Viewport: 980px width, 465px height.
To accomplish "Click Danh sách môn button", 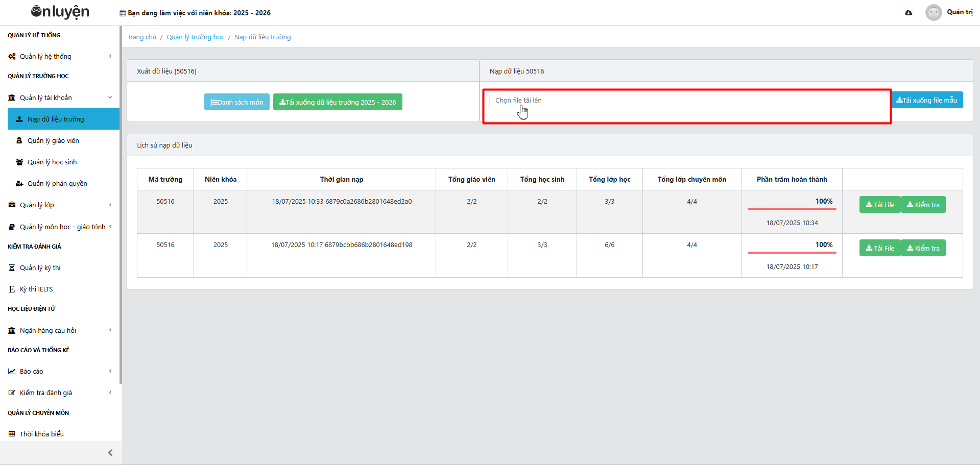I will click(236, 102).
